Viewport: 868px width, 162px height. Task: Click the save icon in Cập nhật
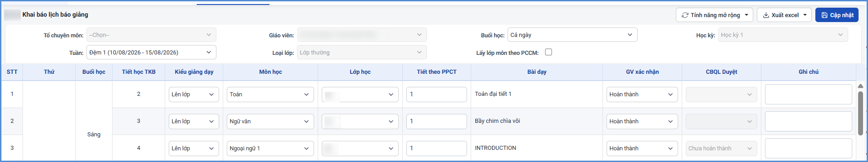pos(824,15)
